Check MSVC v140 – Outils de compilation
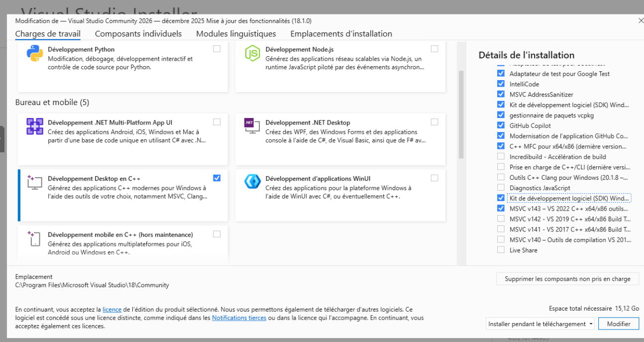Viewport: 644px width, 342px height. [x=501, y=239]
